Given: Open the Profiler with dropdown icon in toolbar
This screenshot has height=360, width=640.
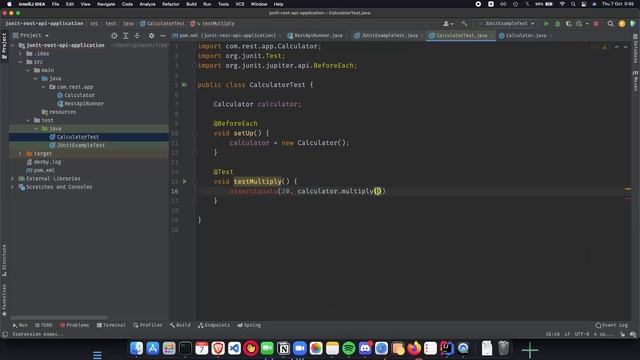Looking at the screenshot, I should [581, 24].
